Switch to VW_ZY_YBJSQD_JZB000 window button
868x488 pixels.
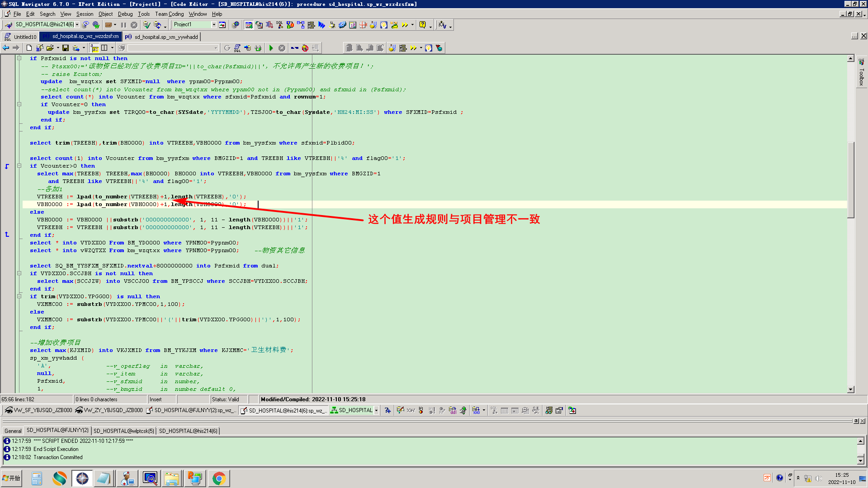click(109, 410)
